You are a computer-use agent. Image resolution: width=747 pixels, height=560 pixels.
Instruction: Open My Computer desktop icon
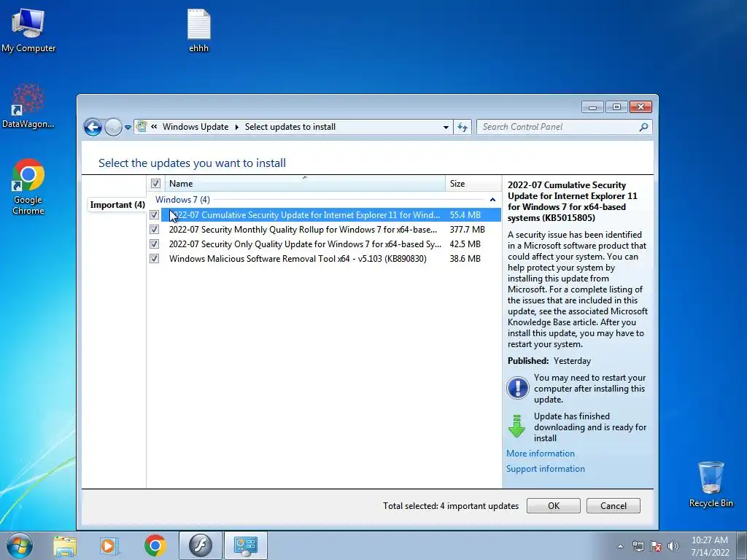click(28, 31)
